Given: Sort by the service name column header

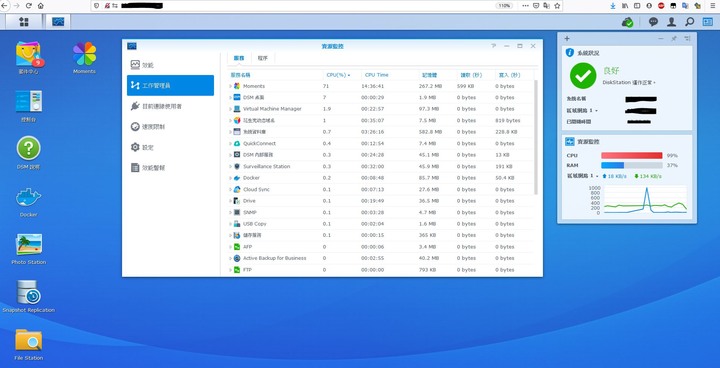Looking at the screenshot, I should (275, 75).
